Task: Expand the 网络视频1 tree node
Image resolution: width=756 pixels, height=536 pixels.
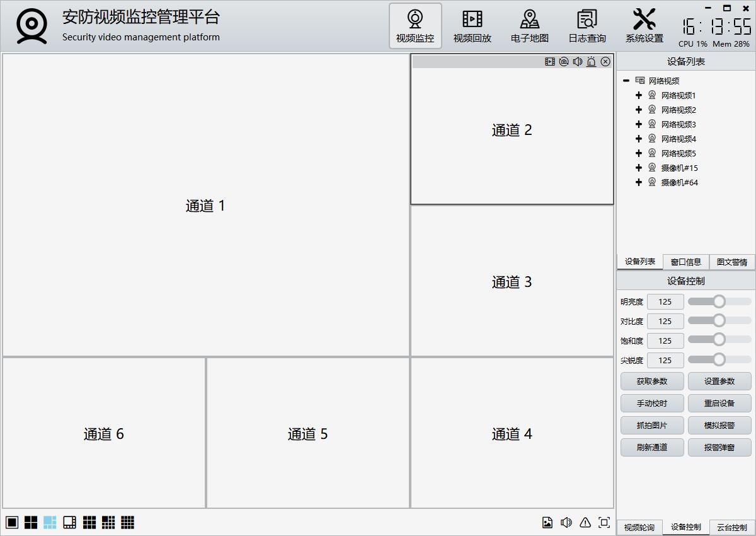Action: (639, 95)
